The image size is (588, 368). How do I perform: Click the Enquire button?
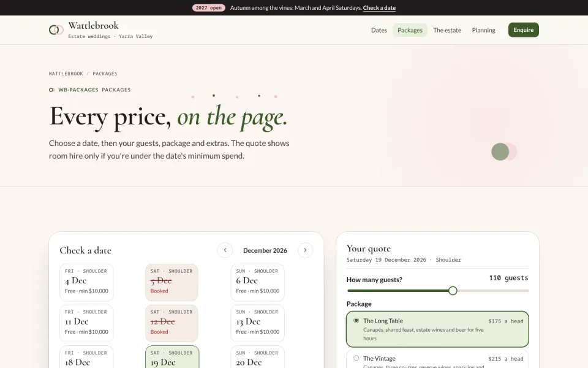524,29
